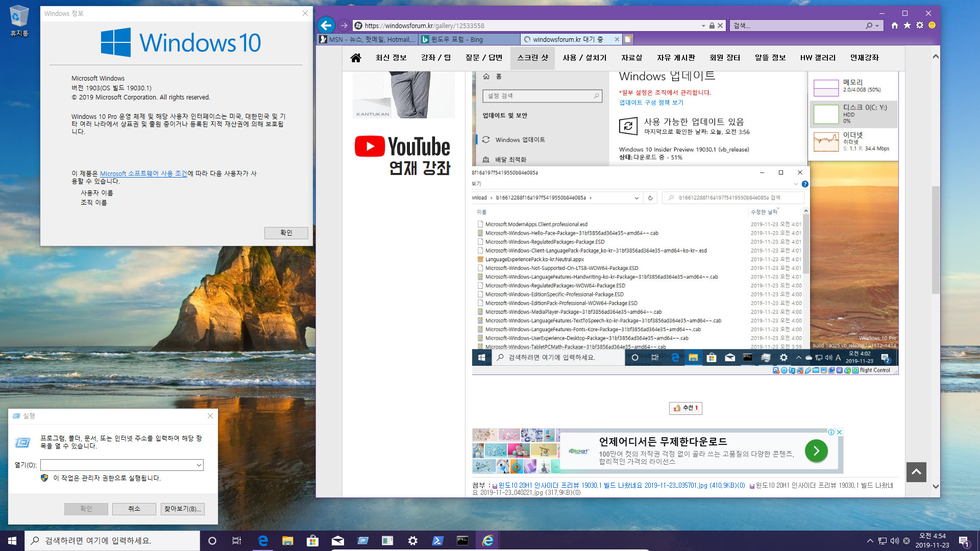
Task: Click the back-to-top arrow button
Action: click(x=916, y=472)
